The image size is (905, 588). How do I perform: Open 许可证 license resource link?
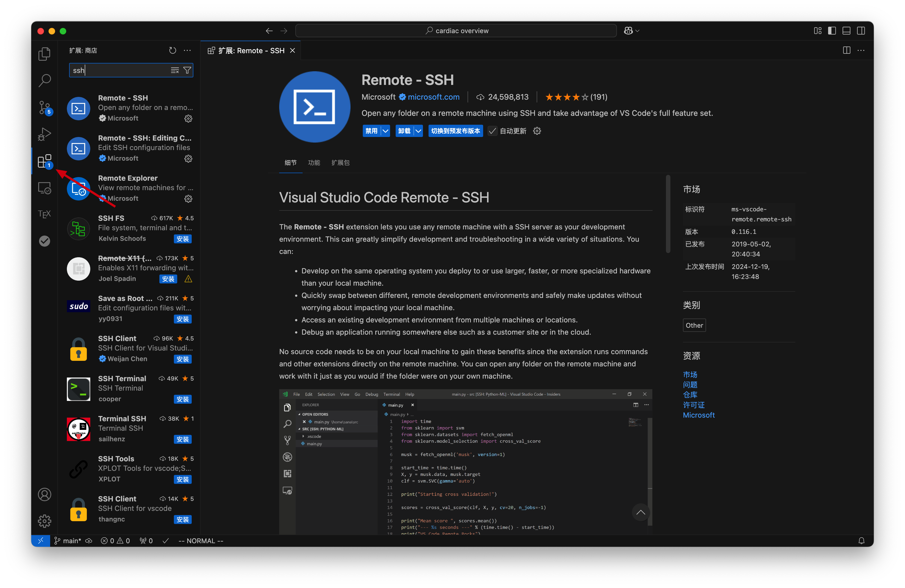pos(694,405)
